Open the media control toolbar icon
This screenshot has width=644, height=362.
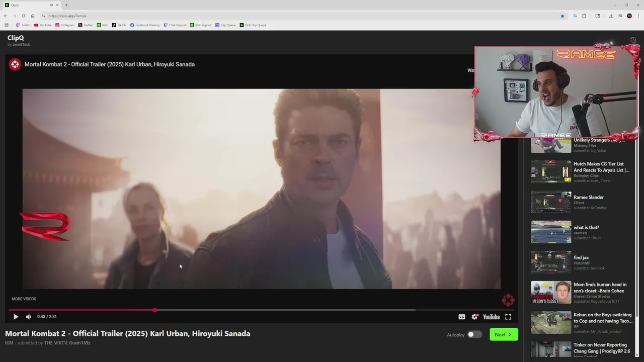(620, 16)
